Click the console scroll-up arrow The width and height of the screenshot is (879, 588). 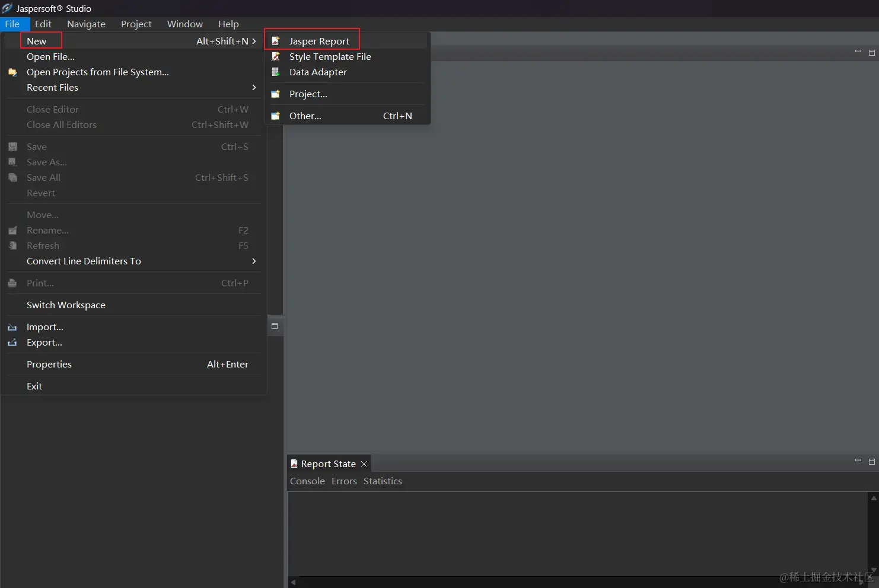pos(874,498)
